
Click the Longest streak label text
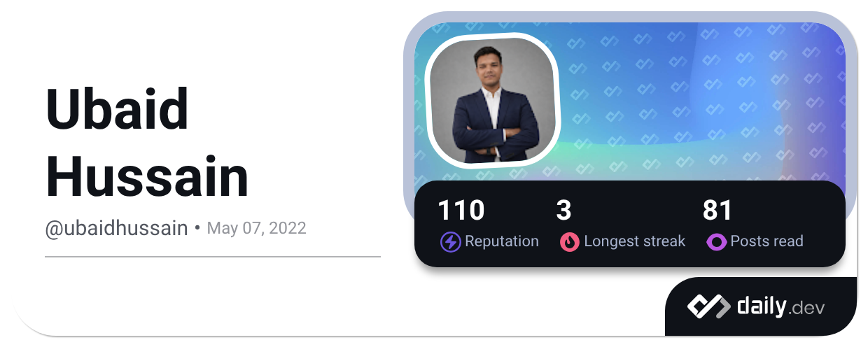point(634,241)
